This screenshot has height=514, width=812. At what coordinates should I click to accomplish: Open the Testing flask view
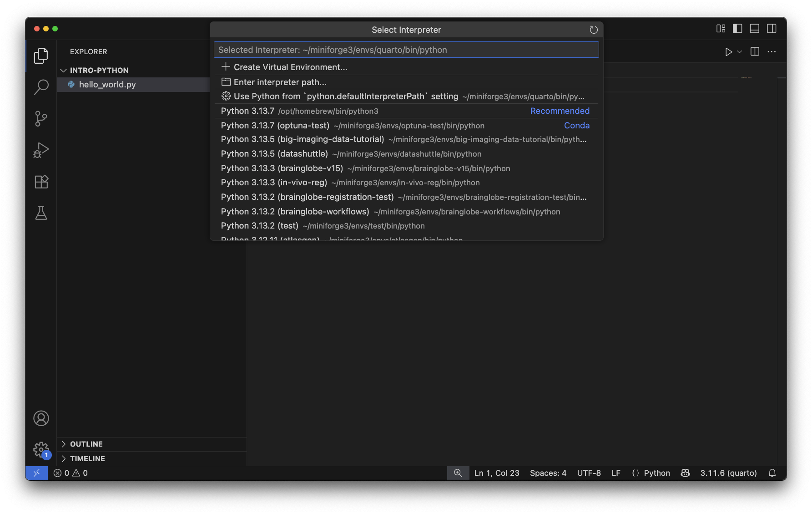(x=41, y=213)
